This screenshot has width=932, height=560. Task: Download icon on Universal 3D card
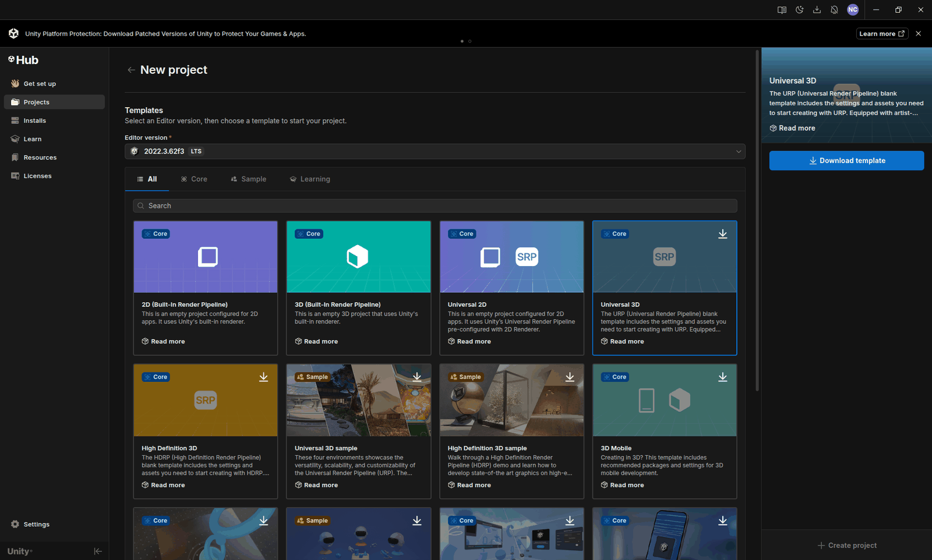[722, 234]
